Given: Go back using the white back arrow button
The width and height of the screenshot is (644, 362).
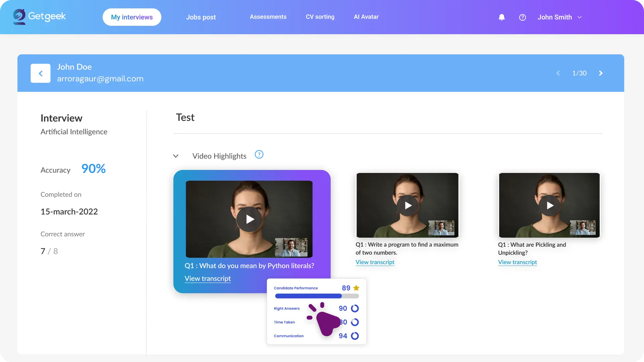Looking at the screenshot, I should click(x=41, y=73).
